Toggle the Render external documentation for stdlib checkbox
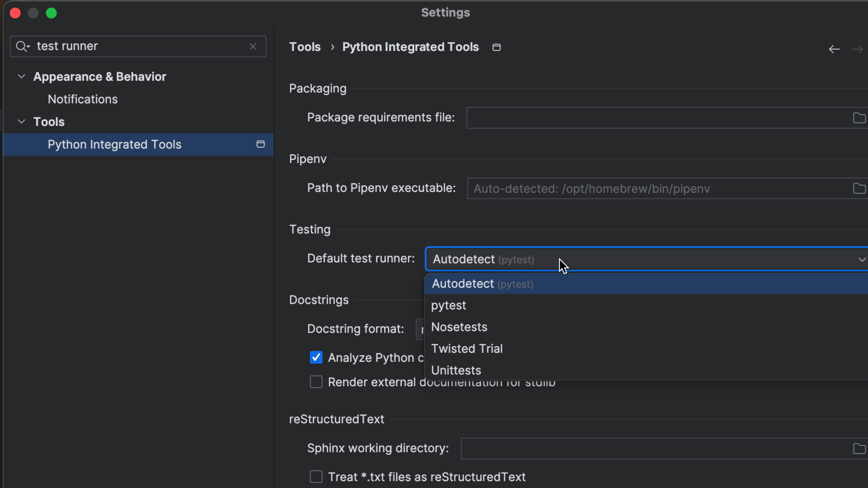The image size is (868, 488). point(316,382)
